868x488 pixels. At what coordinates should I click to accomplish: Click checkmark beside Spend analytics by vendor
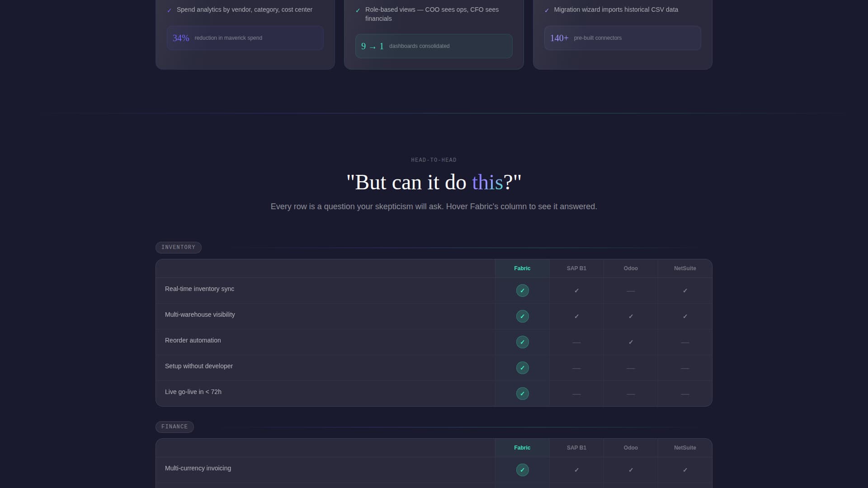click(x=170, y=10)
